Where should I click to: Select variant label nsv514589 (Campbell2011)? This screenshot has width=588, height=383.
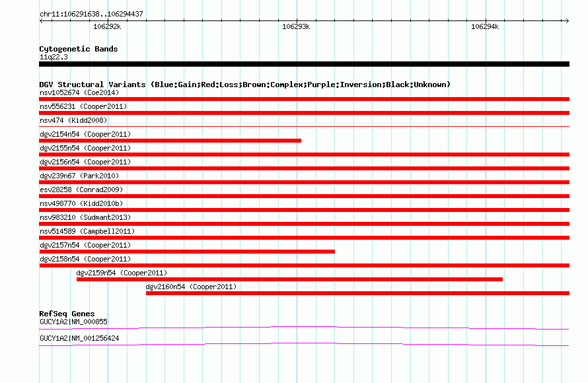87,231
